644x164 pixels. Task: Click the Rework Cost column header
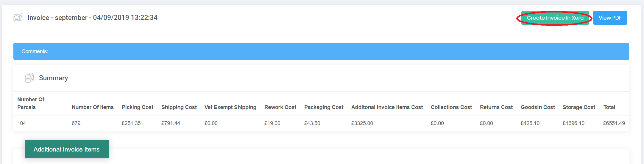click(280, 107)
